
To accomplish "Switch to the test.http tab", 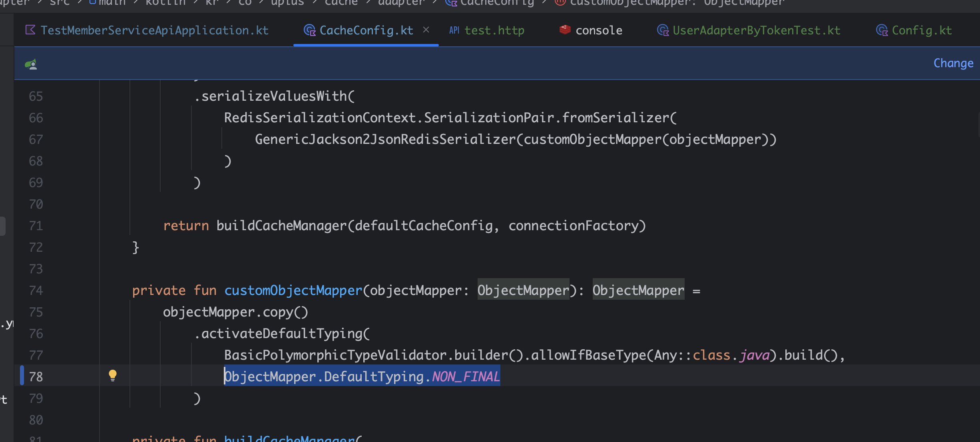I will [494, 30].
